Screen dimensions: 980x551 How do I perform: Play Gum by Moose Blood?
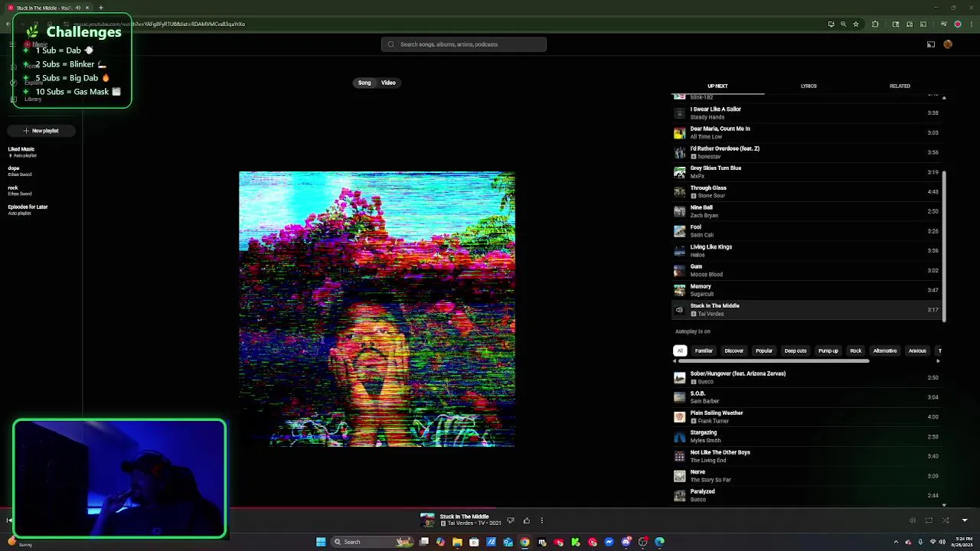[x=805, y=270]
